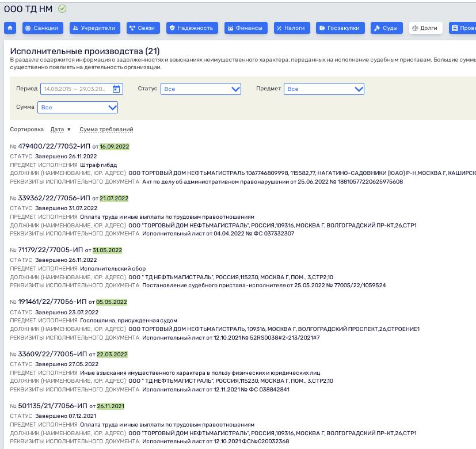Click case number 339362/22/77056-ИП
The height and width of the screenshot is (449, 476).
click(54, 198)
